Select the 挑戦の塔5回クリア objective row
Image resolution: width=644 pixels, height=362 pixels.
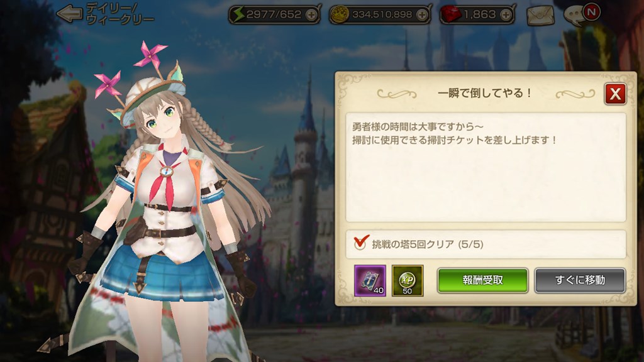[486, 244]
